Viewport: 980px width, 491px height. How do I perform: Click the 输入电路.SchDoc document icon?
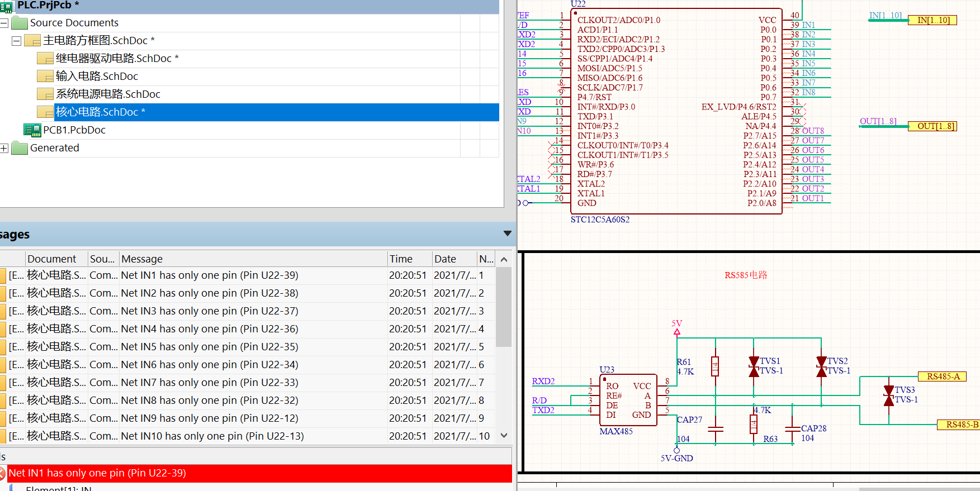point(45,77)
